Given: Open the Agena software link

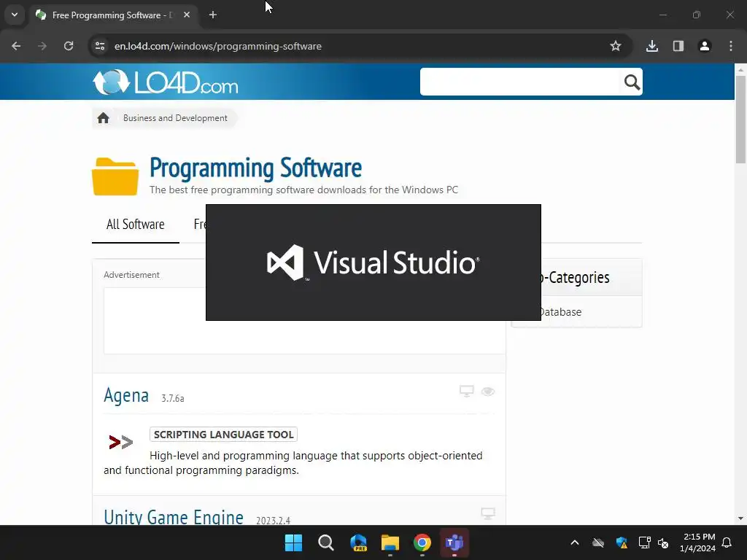Looking at the screenshot, I should (x=126, y=395).
